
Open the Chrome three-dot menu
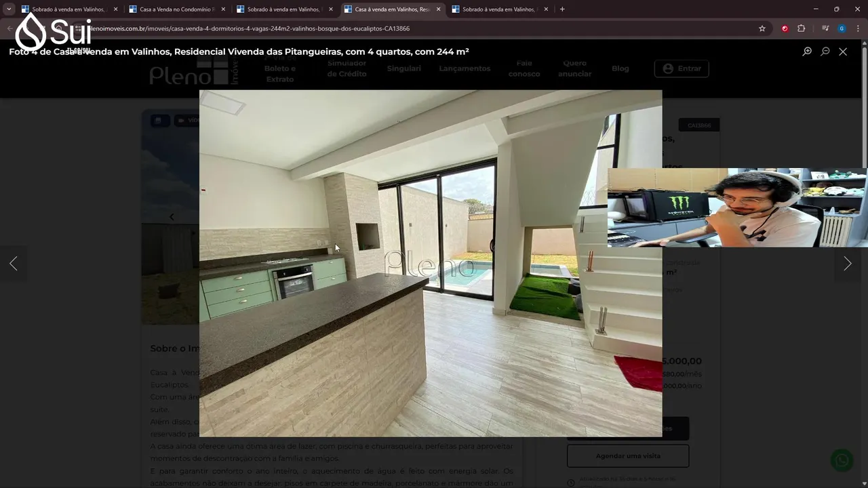pos(859,28)
